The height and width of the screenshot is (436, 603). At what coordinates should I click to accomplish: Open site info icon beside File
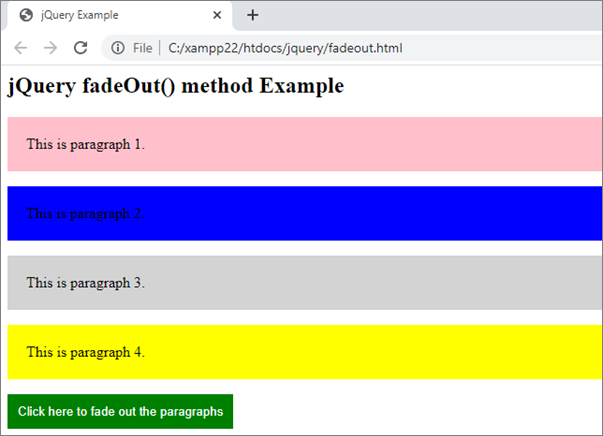coord(118,48)
